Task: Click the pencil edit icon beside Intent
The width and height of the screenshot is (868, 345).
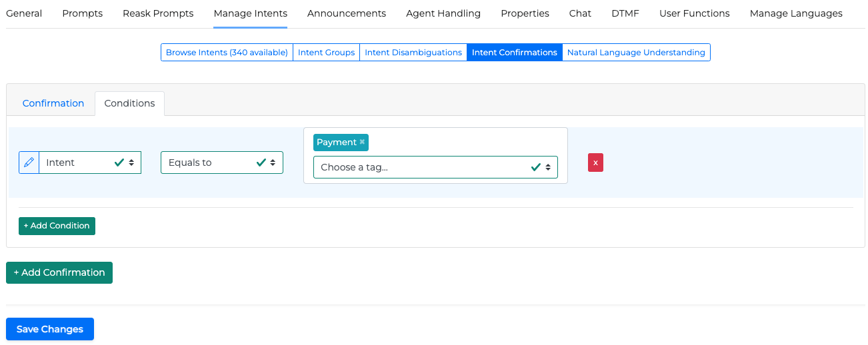Action: [29, 163]
